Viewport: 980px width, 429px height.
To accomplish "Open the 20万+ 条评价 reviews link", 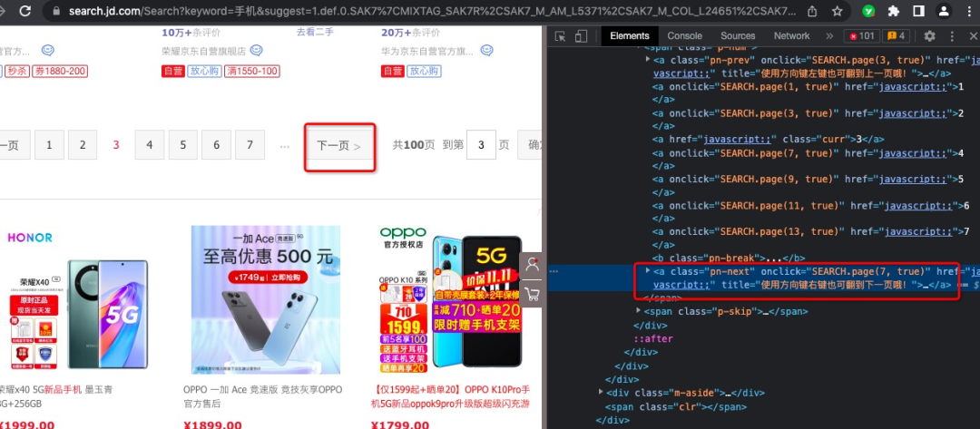I will pos(411,33).
